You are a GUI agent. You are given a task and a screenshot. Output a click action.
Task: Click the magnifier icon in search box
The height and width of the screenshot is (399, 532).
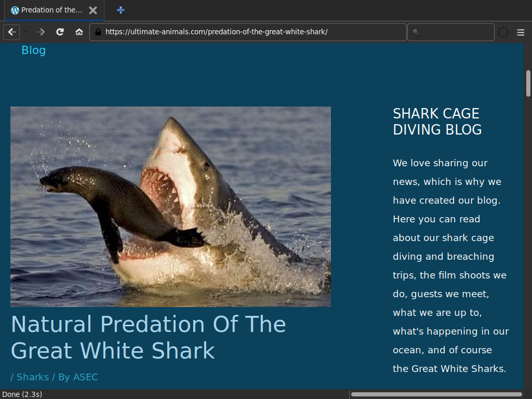(416, 32)
